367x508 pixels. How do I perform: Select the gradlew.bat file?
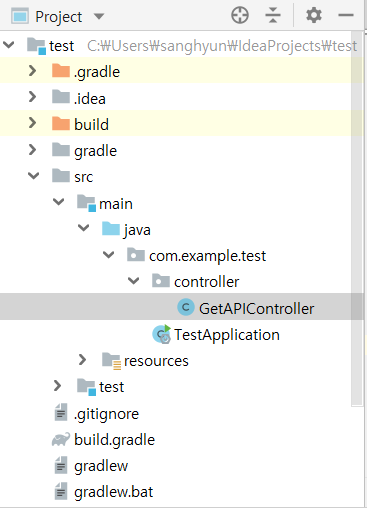point(113,492)
